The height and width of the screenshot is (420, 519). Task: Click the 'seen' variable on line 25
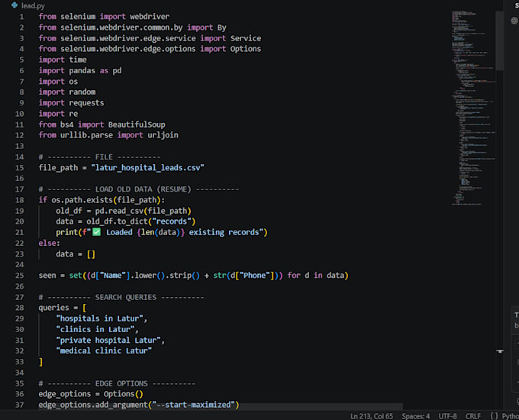[x=47, y=276]
